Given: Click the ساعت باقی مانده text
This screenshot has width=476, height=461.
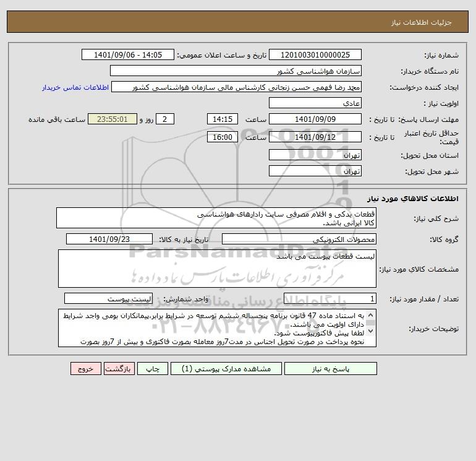Looking at the screenshot, I should 57,119.
